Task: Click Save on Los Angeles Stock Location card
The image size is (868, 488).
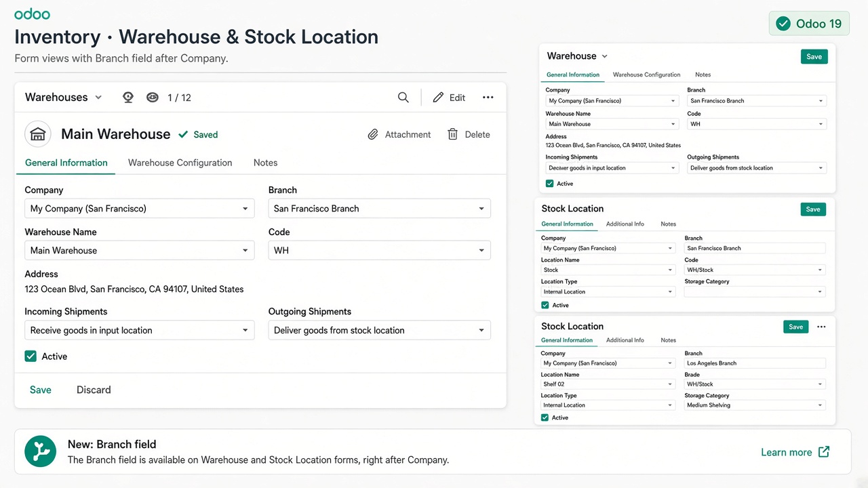Action: pyautogui.click(x=796, y=327)
